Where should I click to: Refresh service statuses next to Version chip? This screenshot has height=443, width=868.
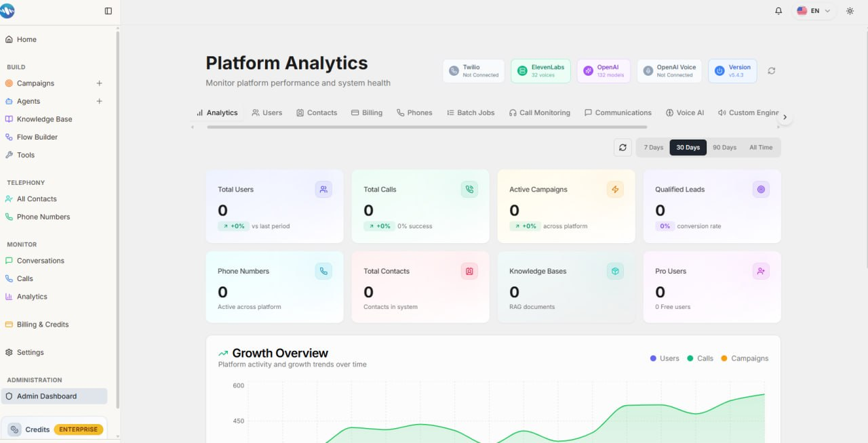click(x=771, y=70)
